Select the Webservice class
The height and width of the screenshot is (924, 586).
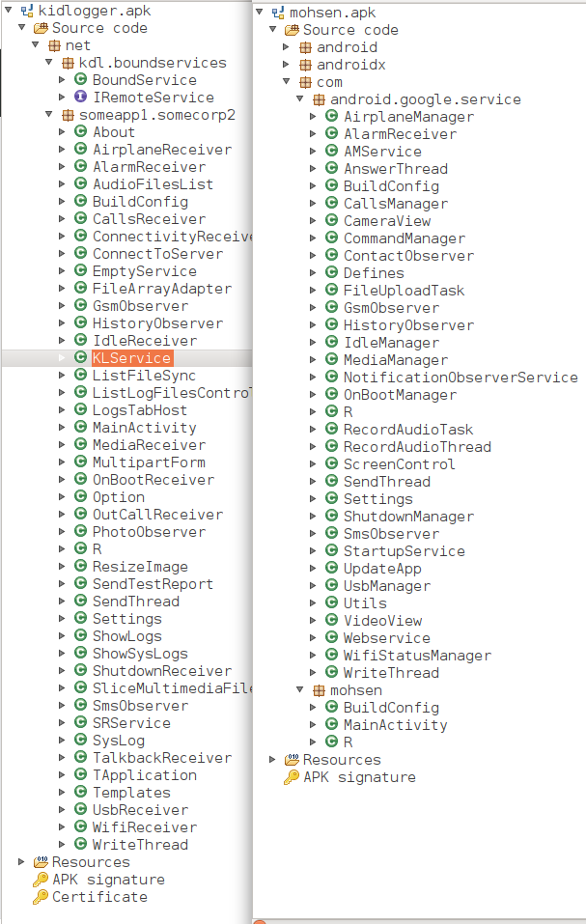pos(387,638)
